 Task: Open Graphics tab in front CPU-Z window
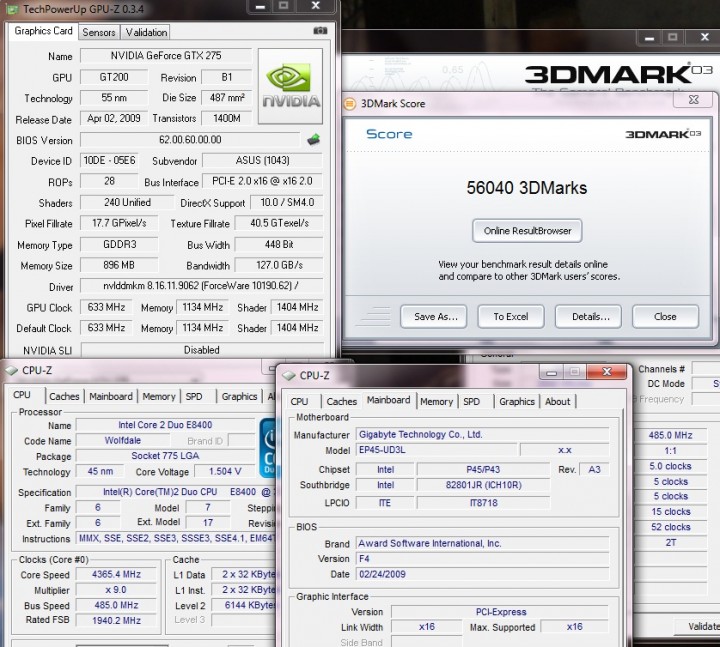point(517,402)
